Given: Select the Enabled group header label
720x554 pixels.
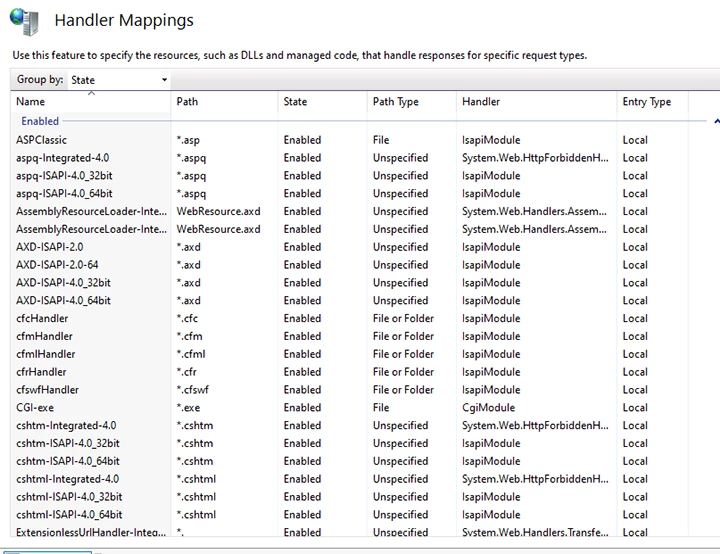Looking at the screenshot, I should coord(40,121).
